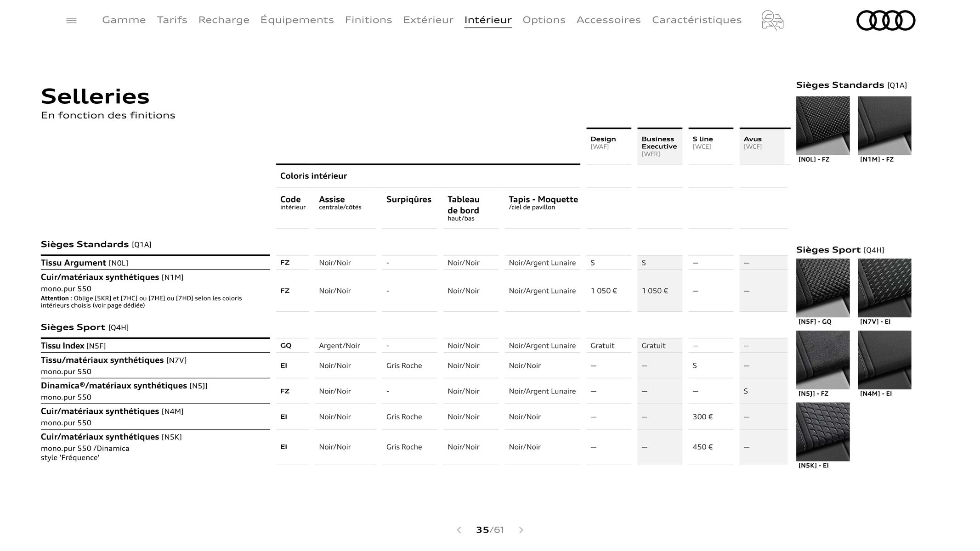Click Gris Roche in the N7V row
Viewport: 980px width, 551px height.
point(404,365)
